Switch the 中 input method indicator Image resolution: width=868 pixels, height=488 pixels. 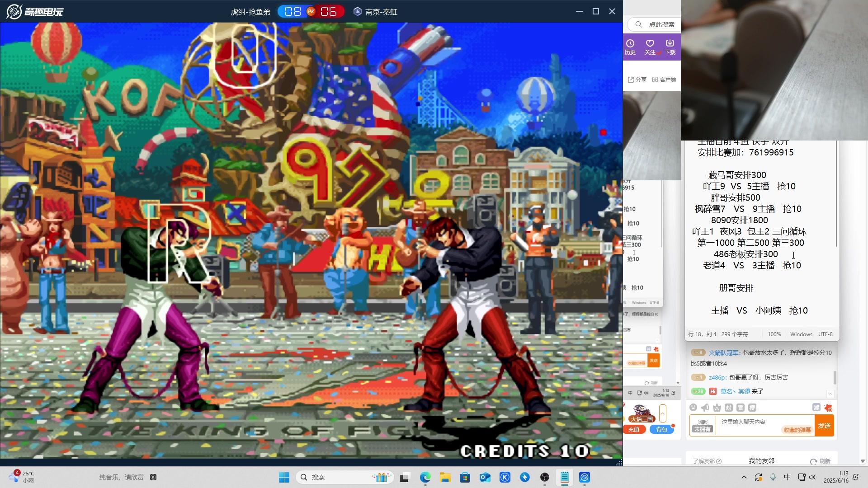pos(787,477)
